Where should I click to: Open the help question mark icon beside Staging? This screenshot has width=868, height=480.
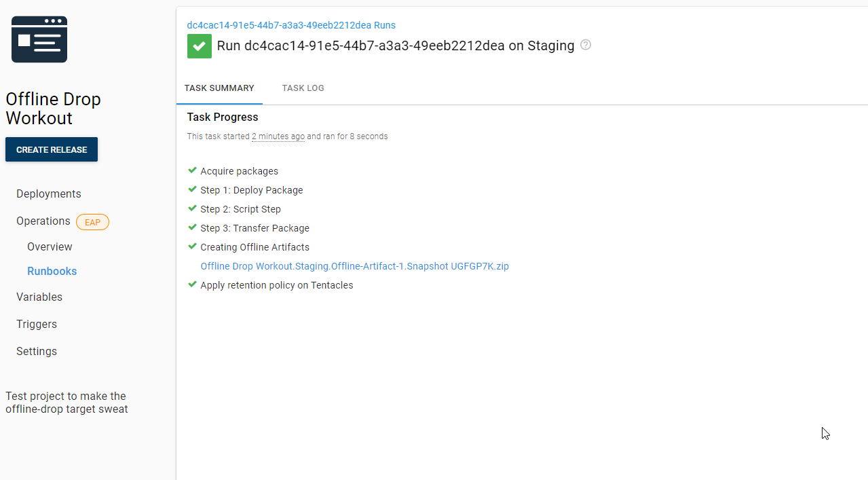coord(586,45)
